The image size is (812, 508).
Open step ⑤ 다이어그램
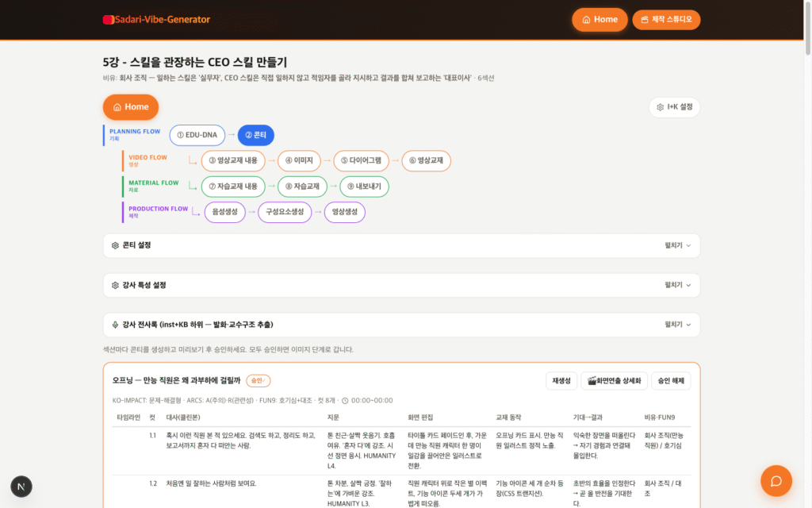pyautogui.click(x=361, y=160)
